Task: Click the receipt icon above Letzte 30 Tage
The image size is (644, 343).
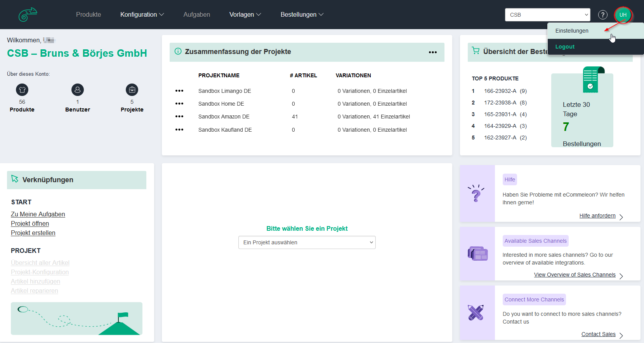Action: [x=594, y=80]
